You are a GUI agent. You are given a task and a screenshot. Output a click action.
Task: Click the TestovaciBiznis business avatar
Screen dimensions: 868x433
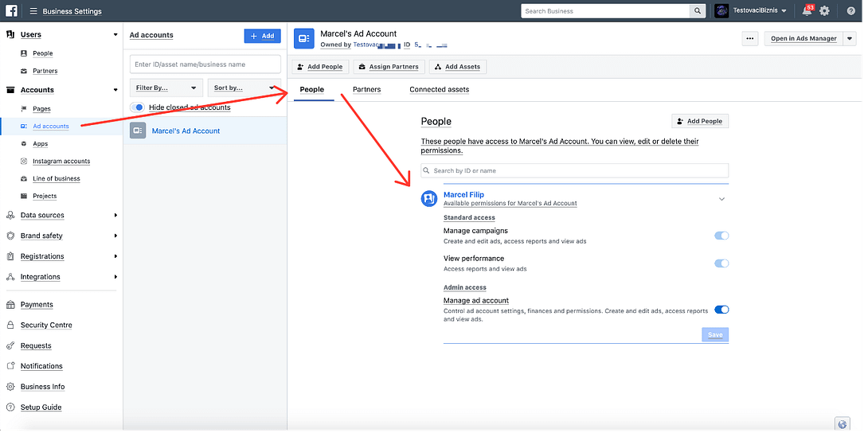click(x=721, y=10)
